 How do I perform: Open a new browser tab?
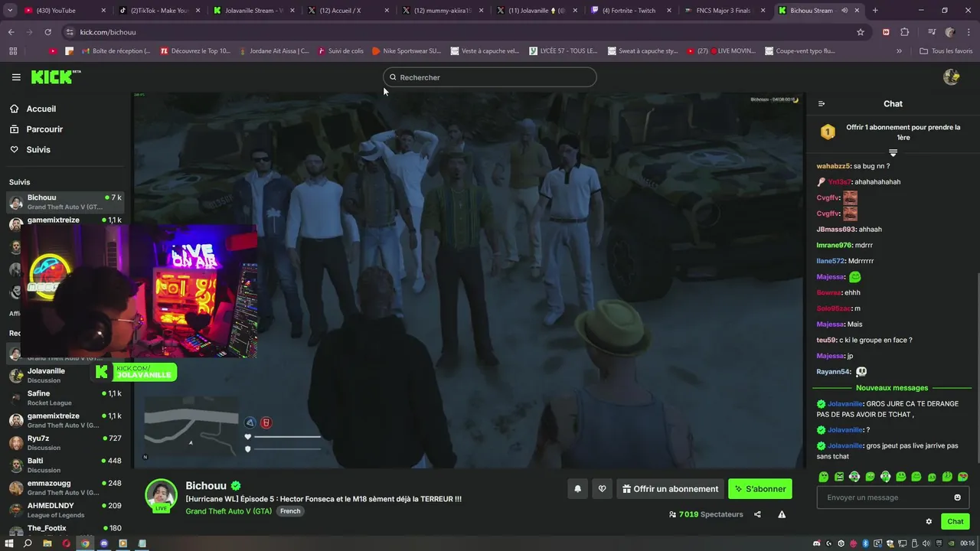[875, 11]
